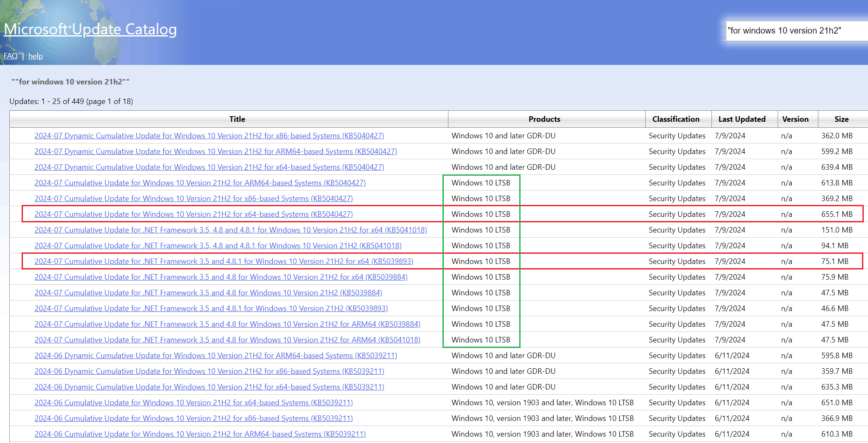The width and height of the screenshot is (868, 443).
Task: Click the size value 75.1 MB
Action: 834,261
